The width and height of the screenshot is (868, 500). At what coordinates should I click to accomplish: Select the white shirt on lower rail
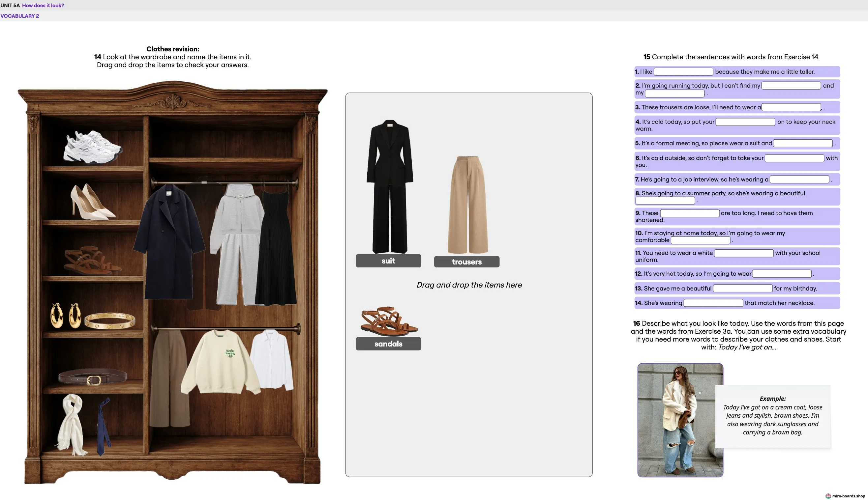click(272, 360)
